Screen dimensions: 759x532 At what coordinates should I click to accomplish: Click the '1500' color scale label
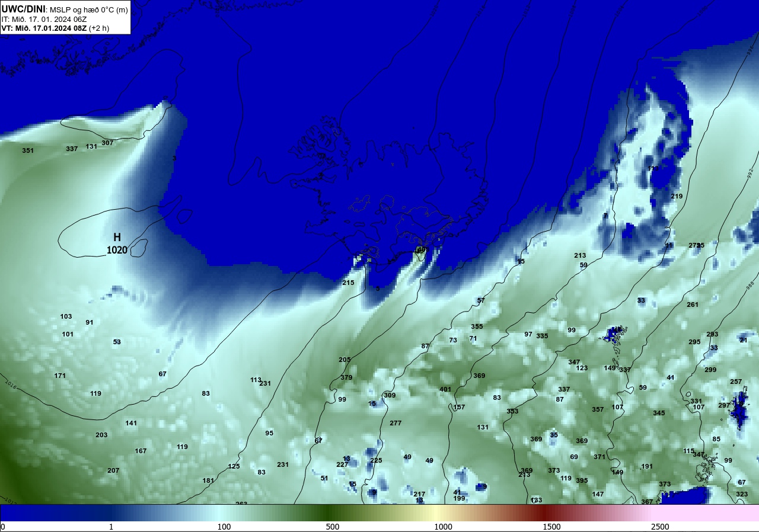point(552,527)
